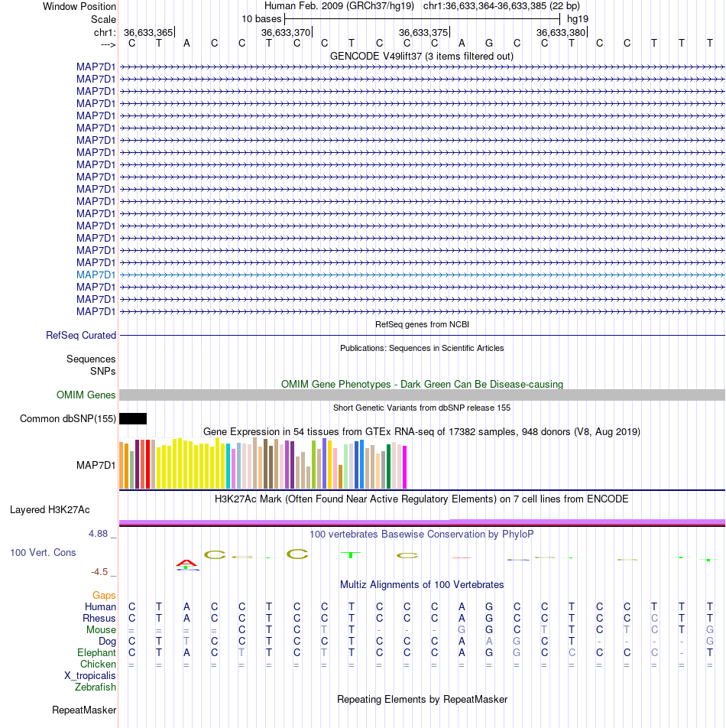Click the 'hg19' label next to scale bar
Screen dimensions: 726x728
[x=578, y=19]
